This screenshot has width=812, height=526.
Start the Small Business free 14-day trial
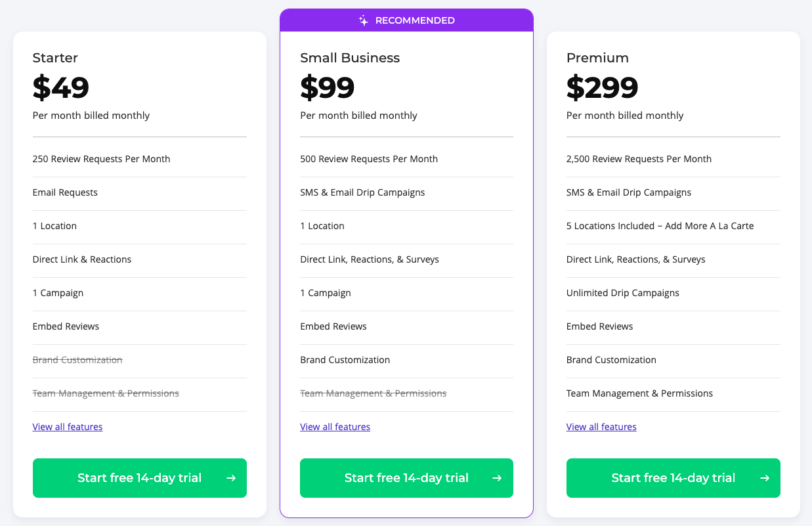[406, 478]
